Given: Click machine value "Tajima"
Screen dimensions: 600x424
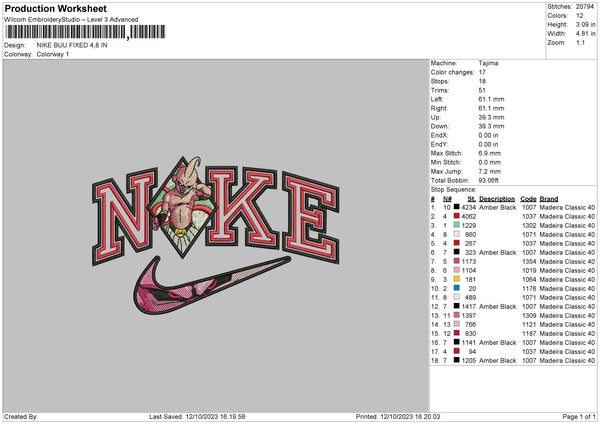Looking at the screenshot, I should [x=488, y=63].
